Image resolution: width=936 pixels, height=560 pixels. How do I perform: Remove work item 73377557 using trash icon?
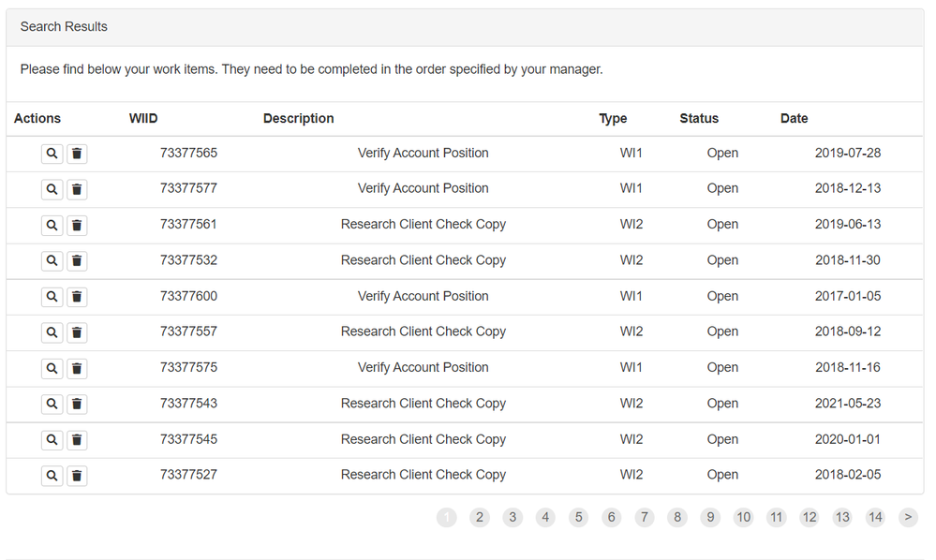(77, 332)
